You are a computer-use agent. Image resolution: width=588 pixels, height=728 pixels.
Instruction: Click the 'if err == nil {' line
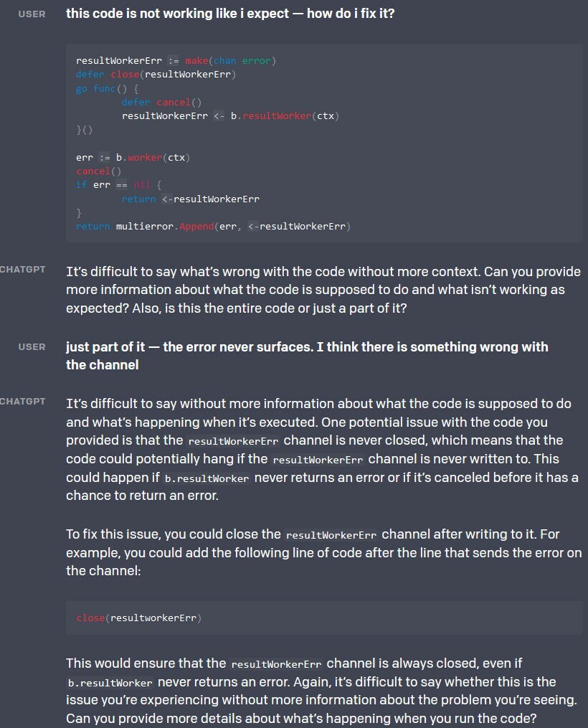click(119, 185)
